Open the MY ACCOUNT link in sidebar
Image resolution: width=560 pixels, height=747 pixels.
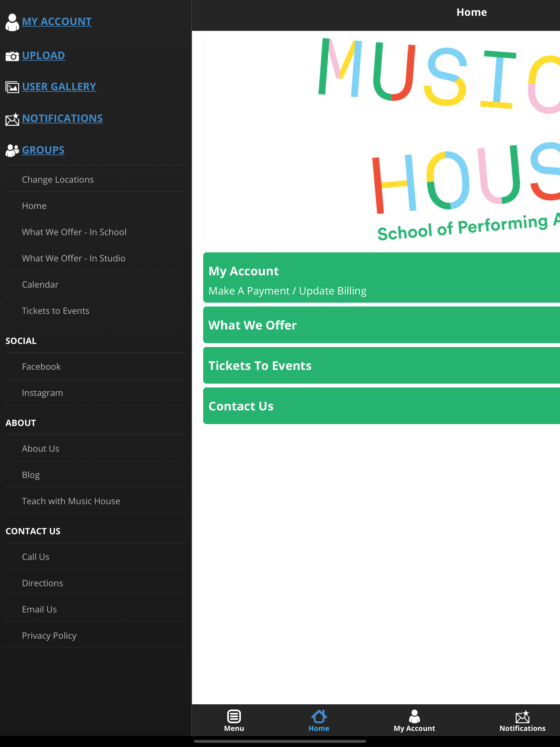coord(57,22)
